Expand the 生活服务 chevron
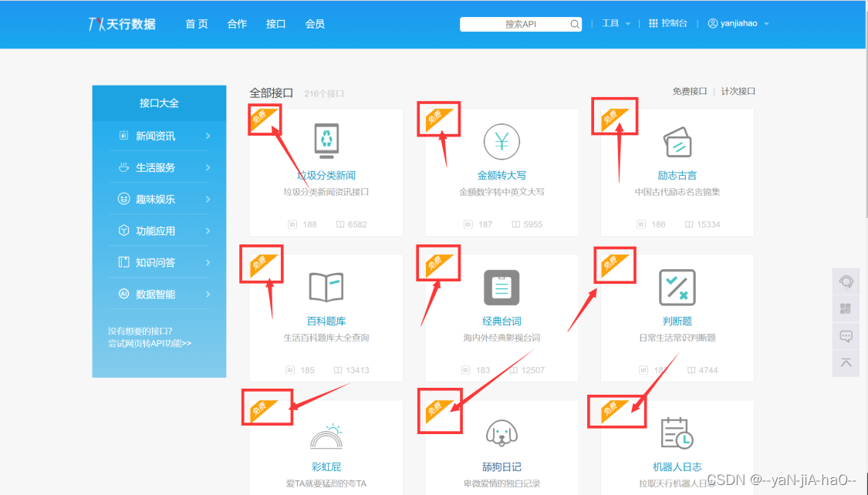This screenshot has height=495, width=868. pyautogui.click(x=208, y=167)
